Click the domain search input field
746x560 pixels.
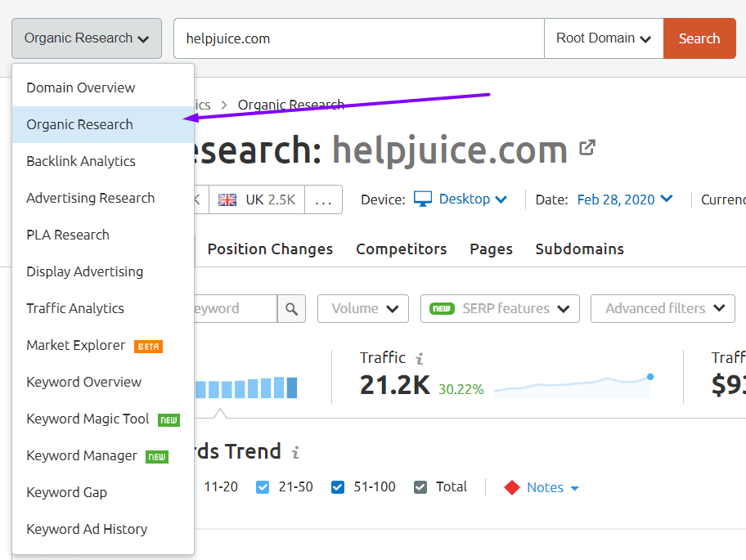click(x=359, y=38)
